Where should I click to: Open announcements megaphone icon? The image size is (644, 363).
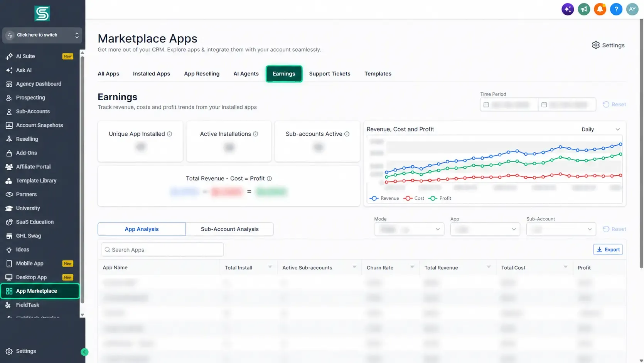584,9
